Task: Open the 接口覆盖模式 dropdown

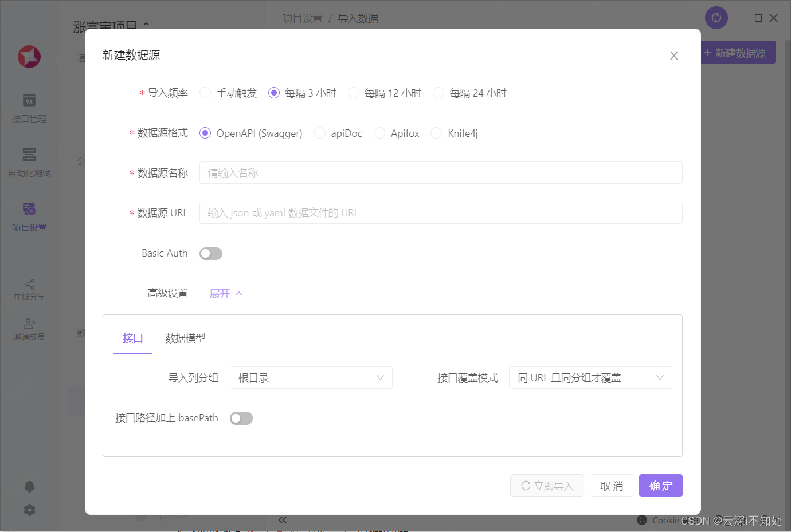Action: (590, 378)
